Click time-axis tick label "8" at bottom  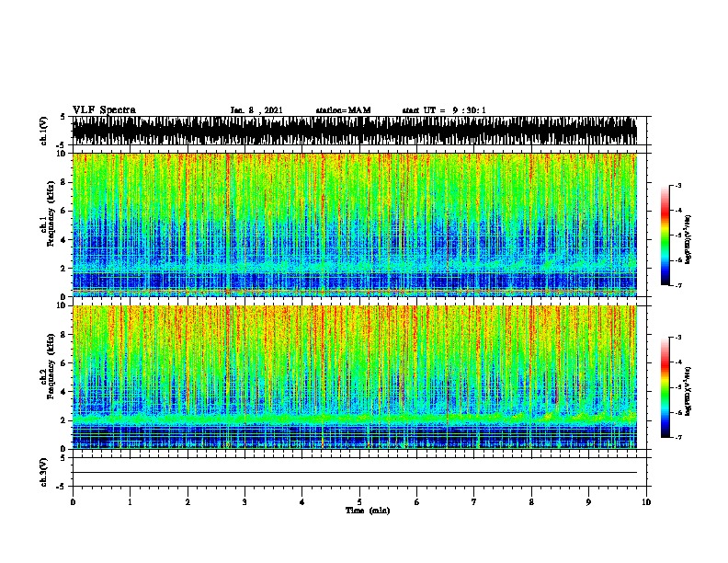(x=531, y=502)
